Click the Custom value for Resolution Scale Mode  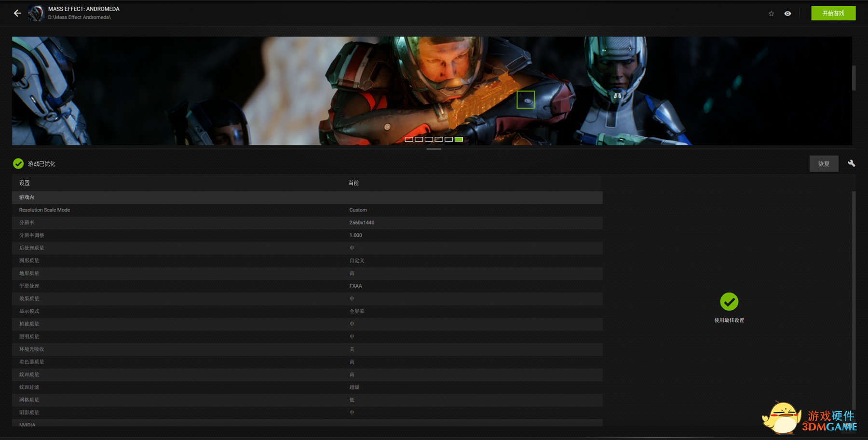point(358,210)
